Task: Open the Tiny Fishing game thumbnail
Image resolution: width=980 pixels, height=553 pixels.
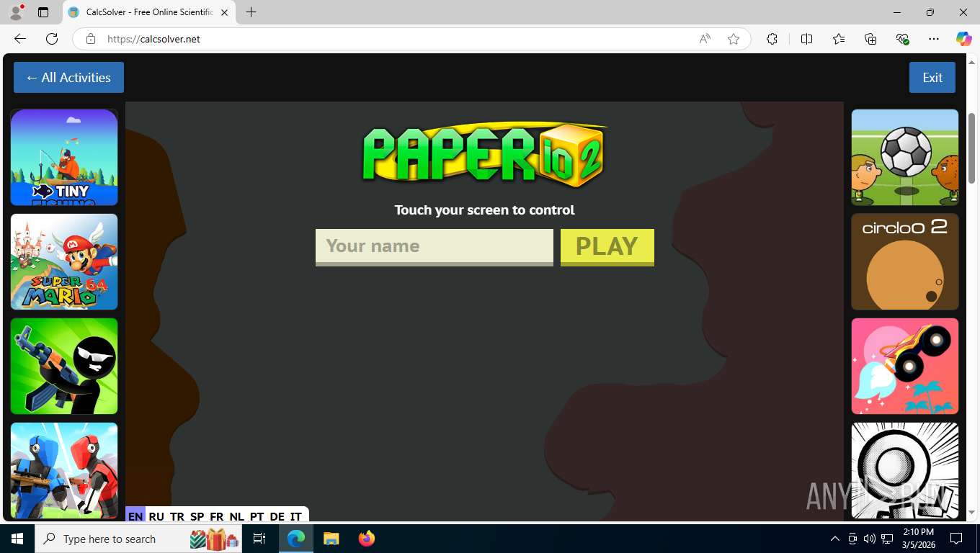Action: (64, 158)
